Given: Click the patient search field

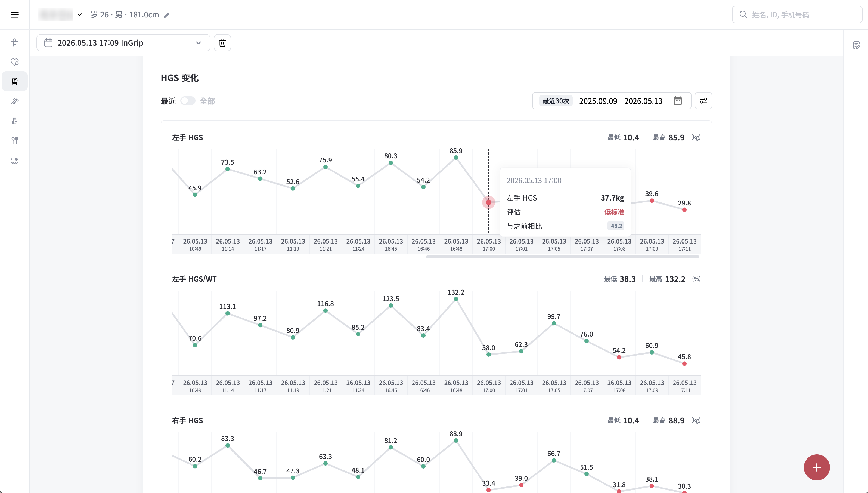Looking at the screenshot, I should tap(797, 15).
